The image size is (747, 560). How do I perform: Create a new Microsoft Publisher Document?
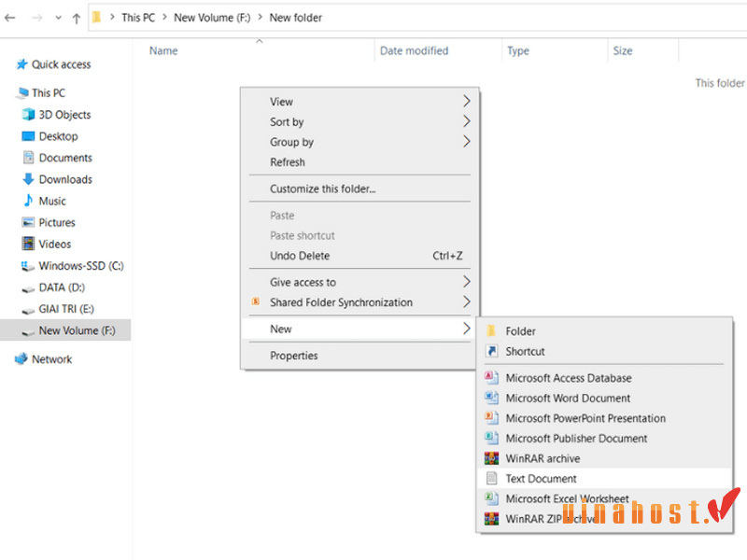click(604, 438)
